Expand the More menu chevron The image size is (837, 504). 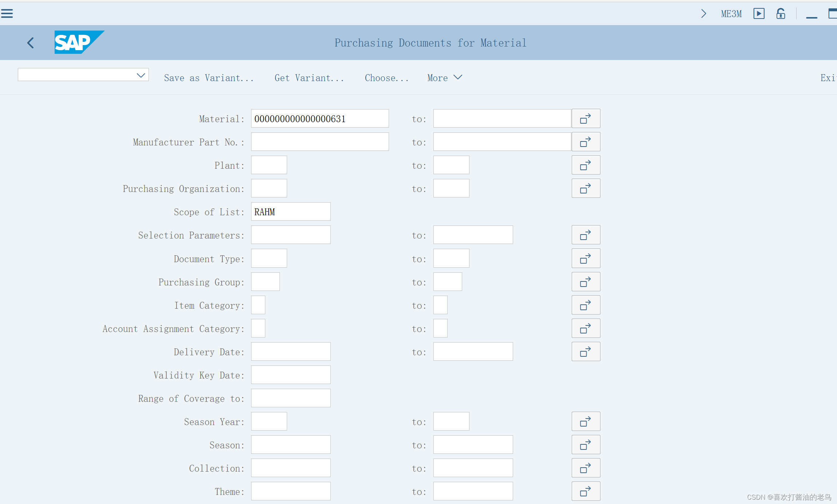(458, 77)
